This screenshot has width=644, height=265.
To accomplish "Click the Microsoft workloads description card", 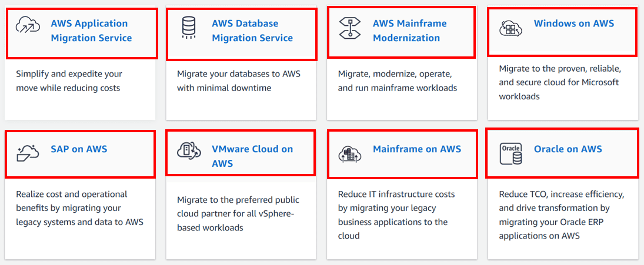I will pyautogui.click(x=560, y=82).
